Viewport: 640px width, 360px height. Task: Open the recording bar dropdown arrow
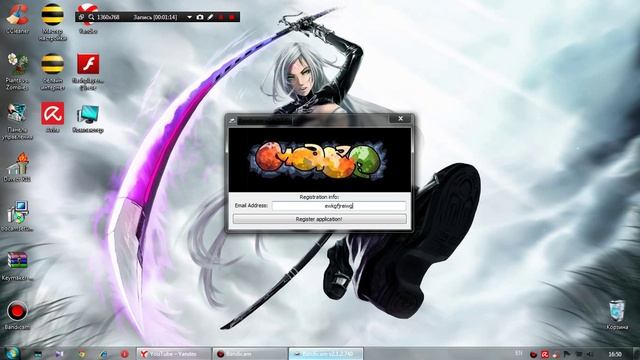[189, 17]
